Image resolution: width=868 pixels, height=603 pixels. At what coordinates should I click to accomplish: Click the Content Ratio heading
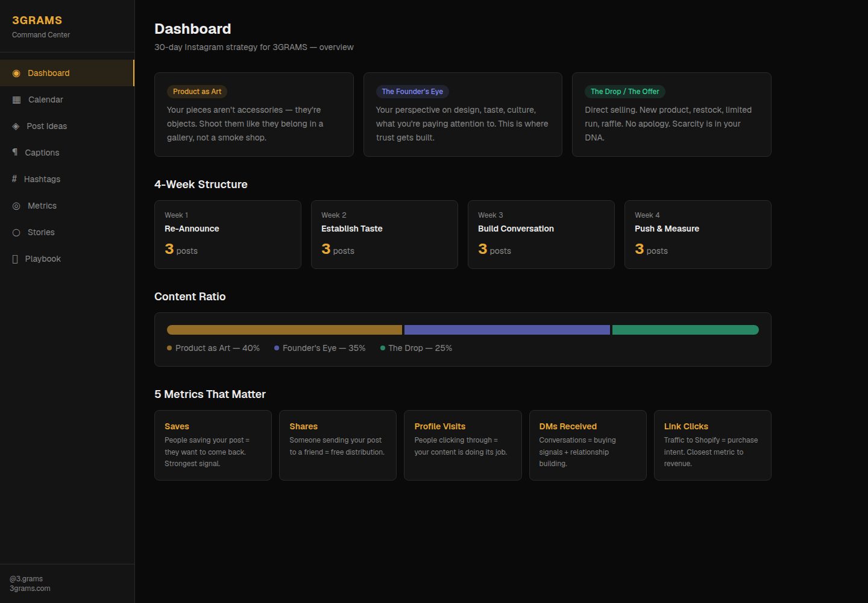pyautogui.click(x=190, y=297)
